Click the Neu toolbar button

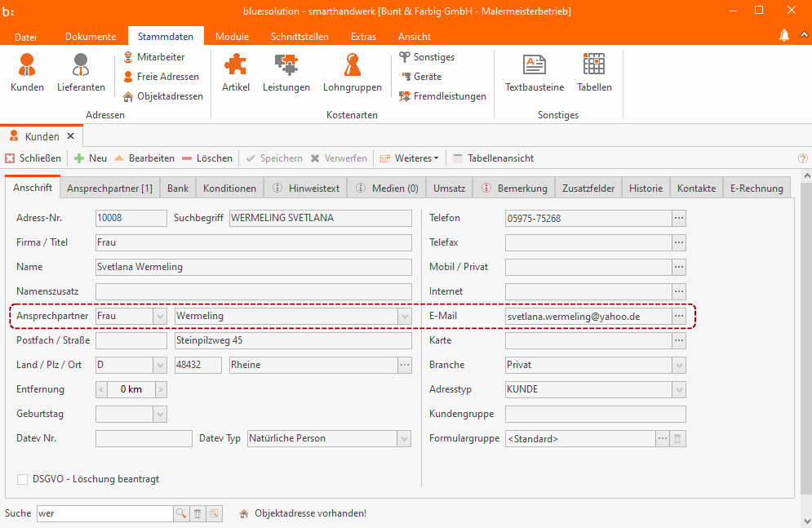coord(91,158)
